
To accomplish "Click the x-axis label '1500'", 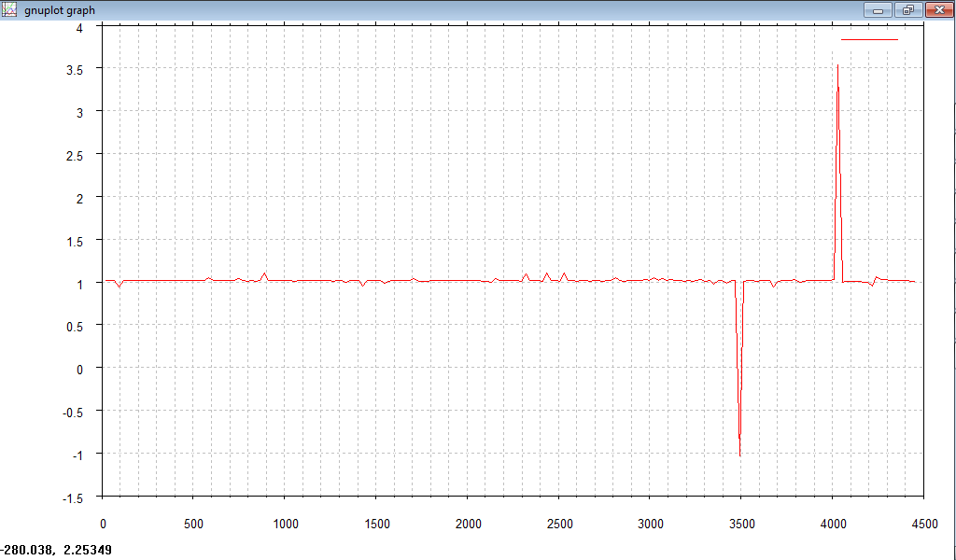I will tap(377, 524).
